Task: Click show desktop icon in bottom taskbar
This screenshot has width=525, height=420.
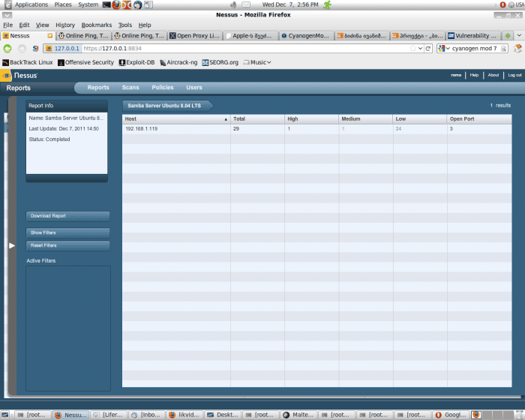Action: (x=5, y=415)
